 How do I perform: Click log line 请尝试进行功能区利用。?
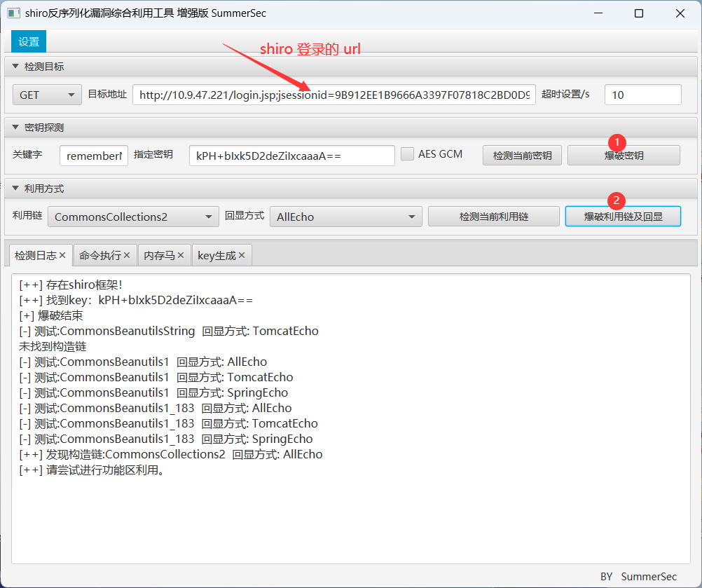(x=92, y=470)
